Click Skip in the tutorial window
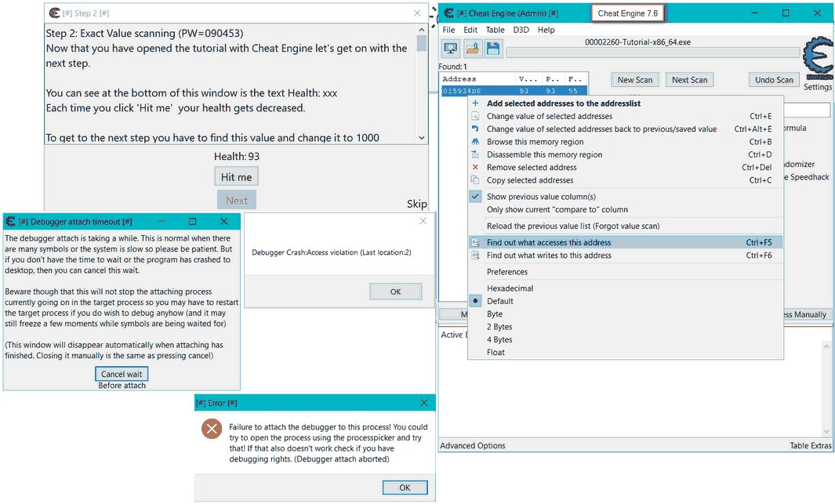The width and height of the screenshot is (835, 504). tap(416, 203)
